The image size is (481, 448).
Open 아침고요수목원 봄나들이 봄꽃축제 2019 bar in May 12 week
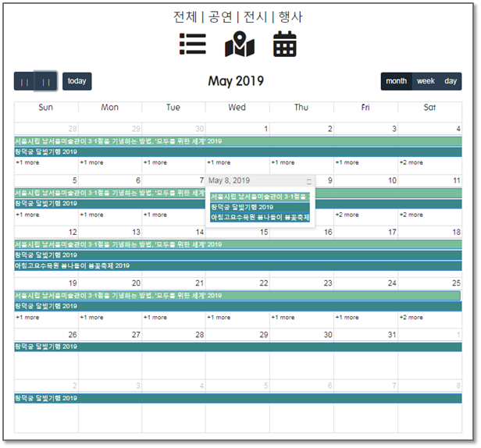tap(238, 266)
